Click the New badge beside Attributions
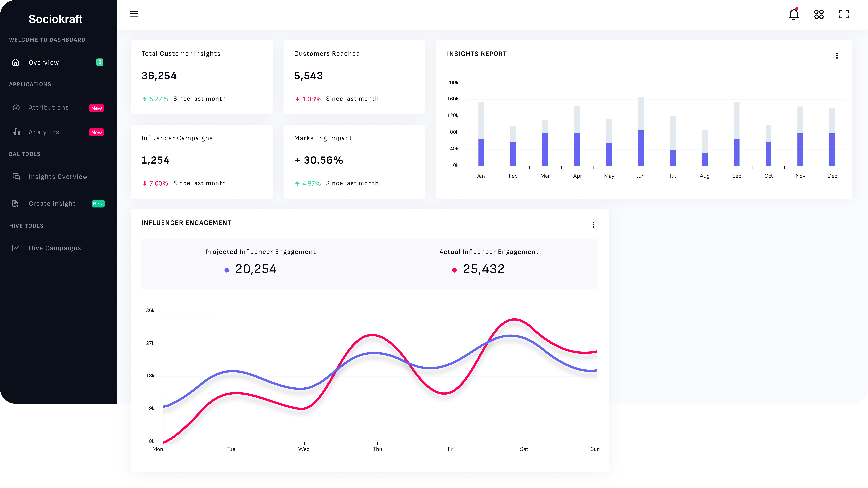The height and width of the screenshot is (488, 868). coord(96,108)
